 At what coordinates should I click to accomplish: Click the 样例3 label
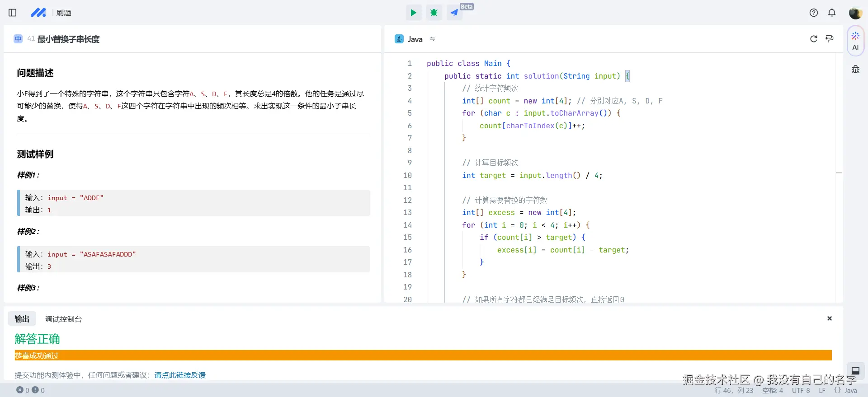tap(28, 288)
